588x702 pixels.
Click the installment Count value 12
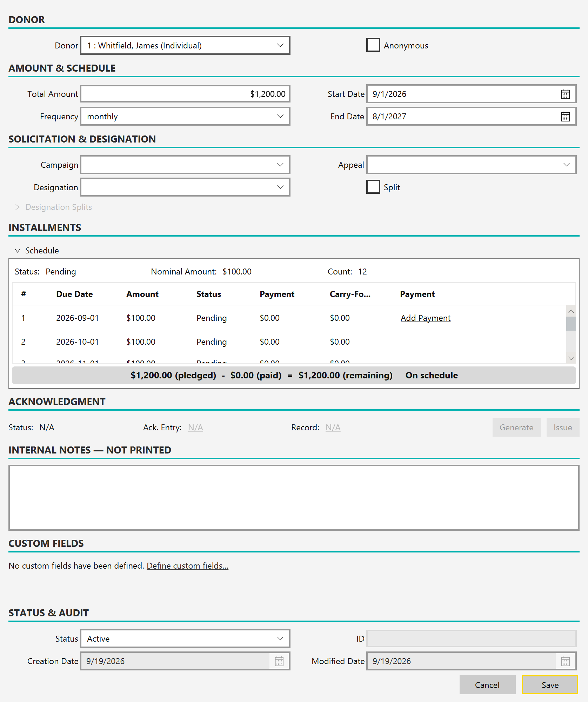(x=362, y=272)
